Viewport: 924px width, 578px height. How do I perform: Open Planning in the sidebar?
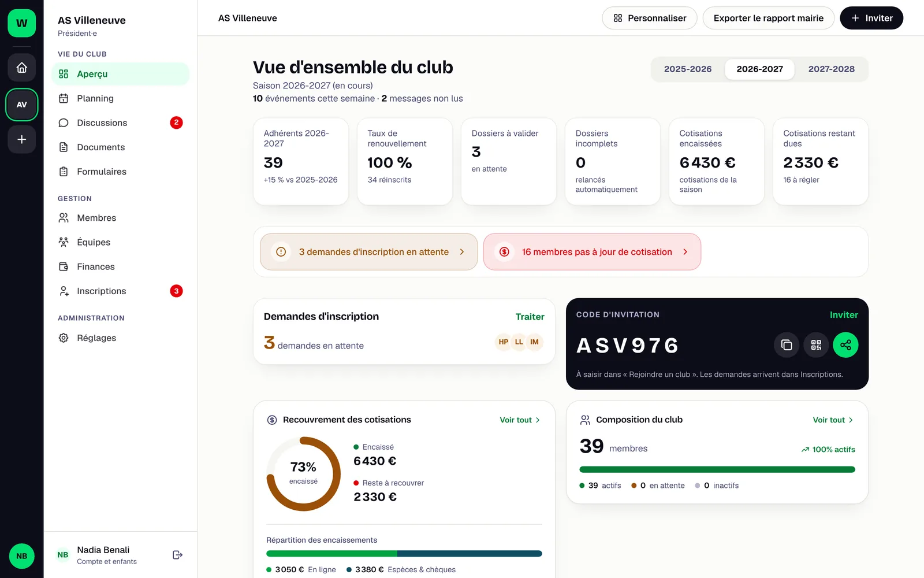[121, 98]
